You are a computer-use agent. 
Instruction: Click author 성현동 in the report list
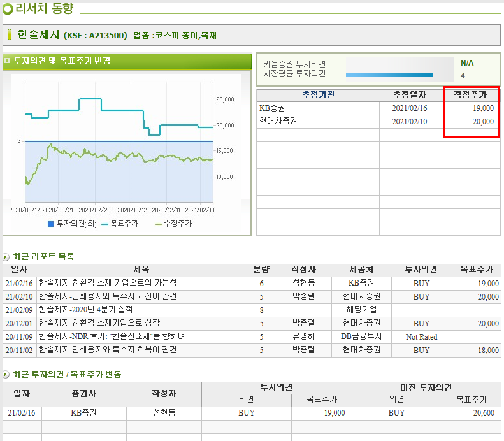point(304,283)
